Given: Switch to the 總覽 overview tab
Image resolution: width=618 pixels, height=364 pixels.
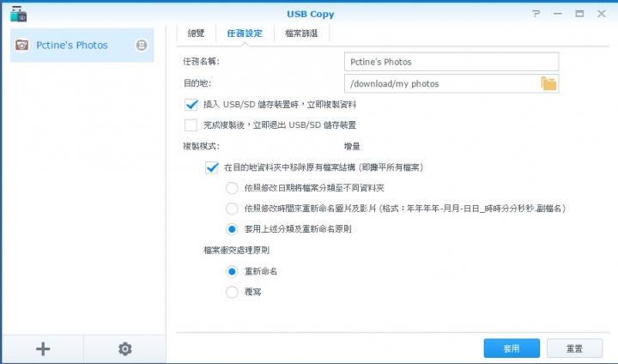Looking at the screenshot, I should pyautogui.click(x=196, y=33).
